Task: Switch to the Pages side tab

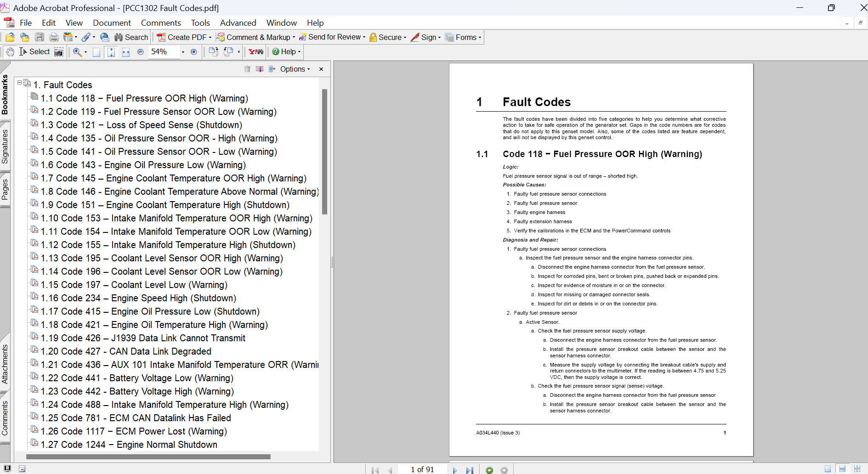Action: tap(5, 189)
